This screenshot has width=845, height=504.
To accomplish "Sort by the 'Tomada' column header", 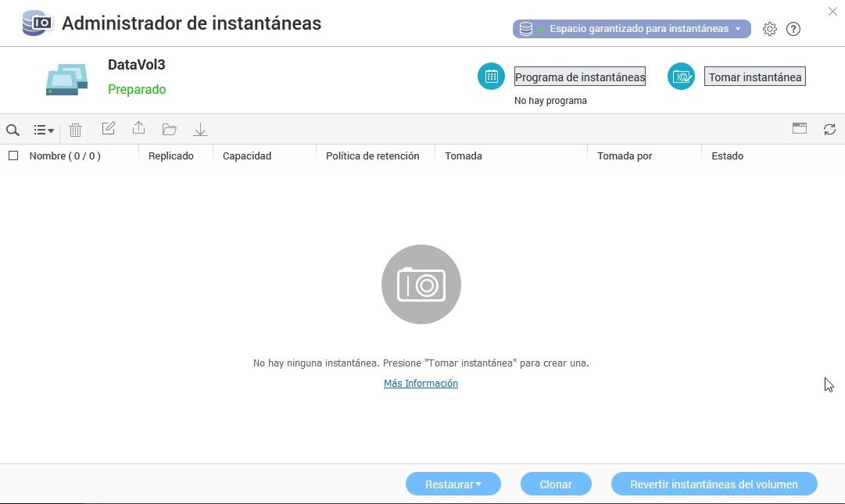I will [464, 155].
